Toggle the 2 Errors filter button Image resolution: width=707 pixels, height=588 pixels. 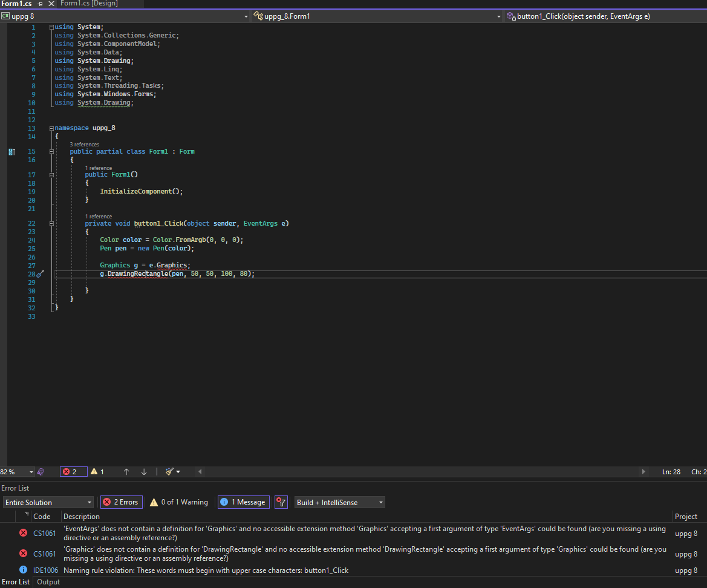[x=121, y=502]
